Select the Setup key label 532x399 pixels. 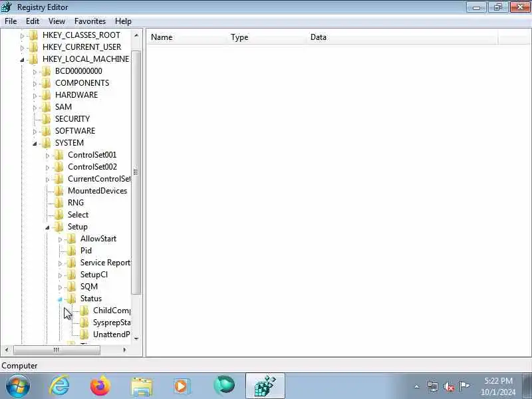[x=78, y=227]
